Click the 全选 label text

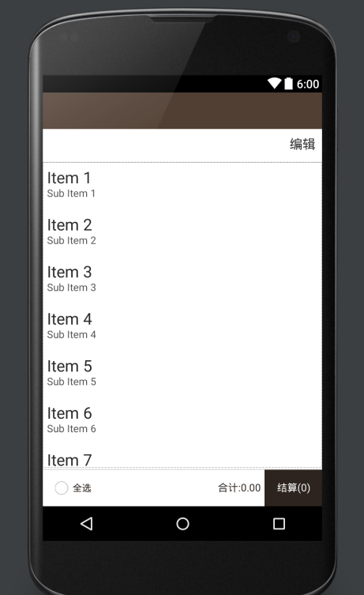coord(82,488)
